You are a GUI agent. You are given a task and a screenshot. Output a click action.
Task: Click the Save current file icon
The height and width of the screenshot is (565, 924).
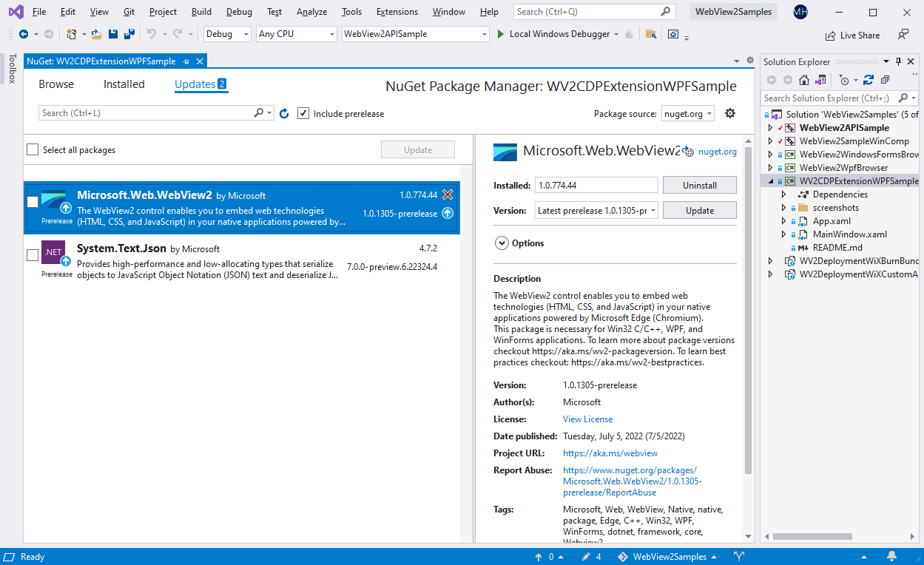112,33
